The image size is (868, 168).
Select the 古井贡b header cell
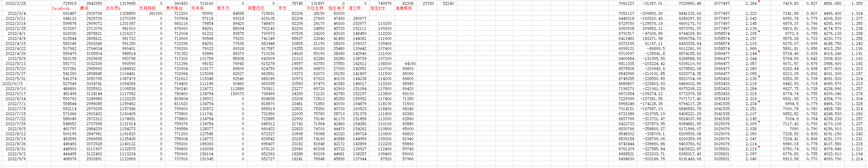click(121, 8)
